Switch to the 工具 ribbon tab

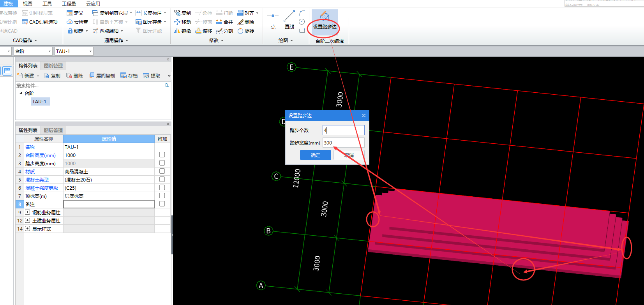click(x=47, y=4)
